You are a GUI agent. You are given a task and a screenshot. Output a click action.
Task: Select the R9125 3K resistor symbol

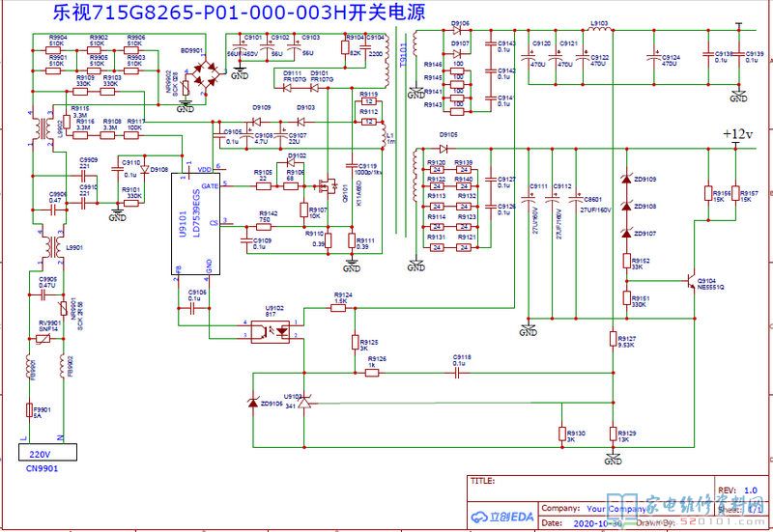(x=355, y=343)
